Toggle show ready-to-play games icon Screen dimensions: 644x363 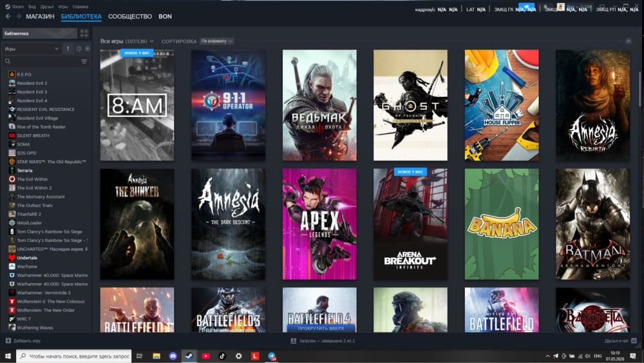(88, 48)
